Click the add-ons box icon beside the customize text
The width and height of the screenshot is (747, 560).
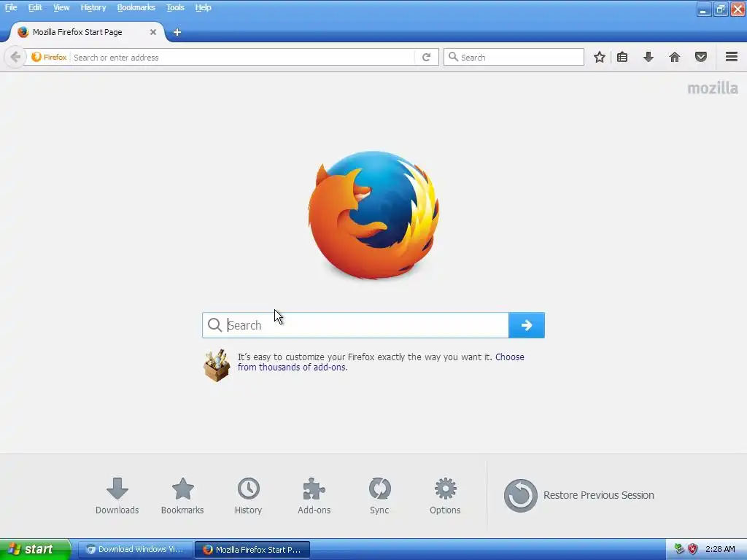[217, 365]
